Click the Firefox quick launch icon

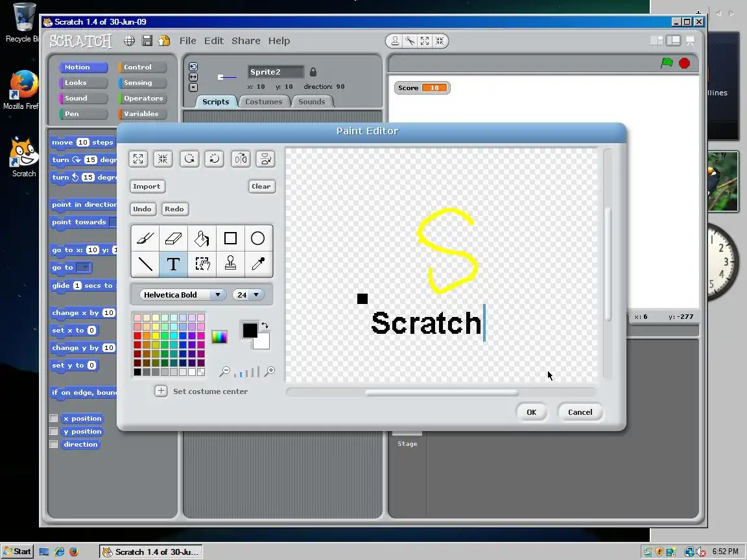tap(74, 552)
